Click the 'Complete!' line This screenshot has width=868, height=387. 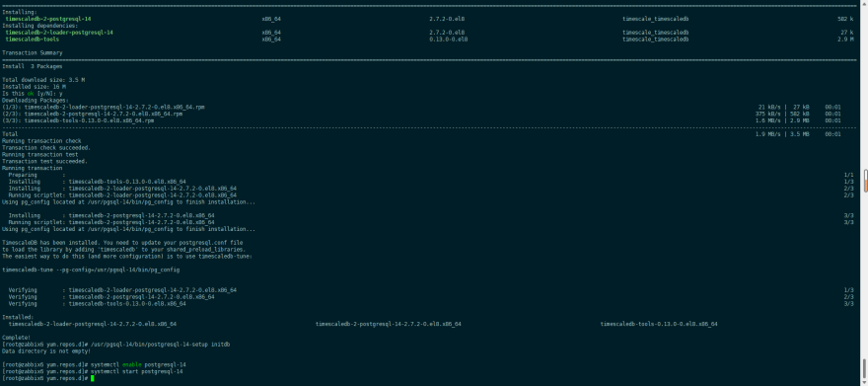click(x=17, y=337)
